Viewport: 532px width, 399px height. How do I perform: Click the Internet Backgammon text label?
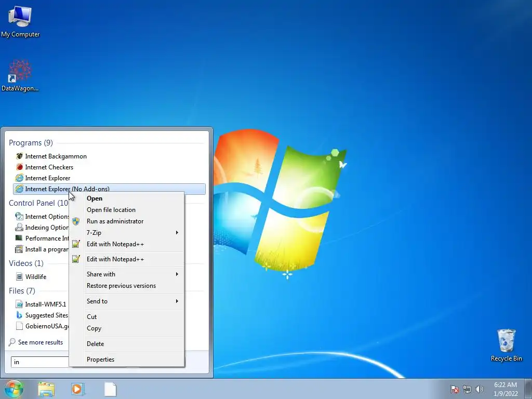[56, 156]
